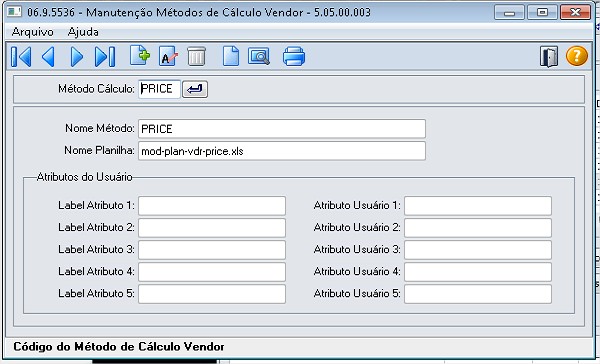600x364 pixels.
Task: Click the window icon in the title bar
Action: (15, 12)
